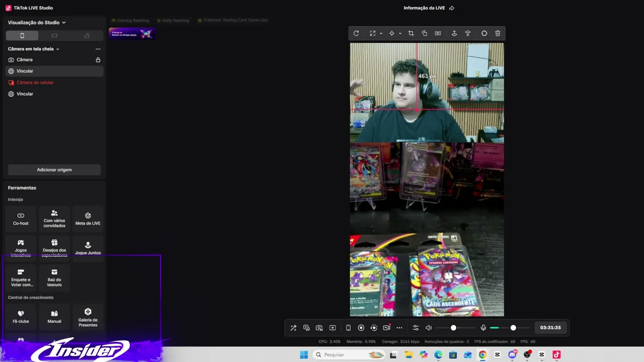Open the Manual tool
This screenshot has height=362, width=644.
pyautogui.click(x=54, y=317)
